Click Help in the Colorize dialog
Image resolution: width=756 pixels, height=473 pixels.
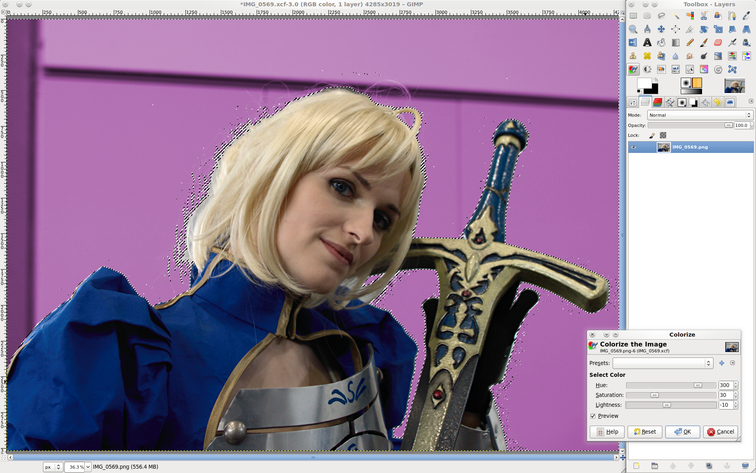(607, 432)
